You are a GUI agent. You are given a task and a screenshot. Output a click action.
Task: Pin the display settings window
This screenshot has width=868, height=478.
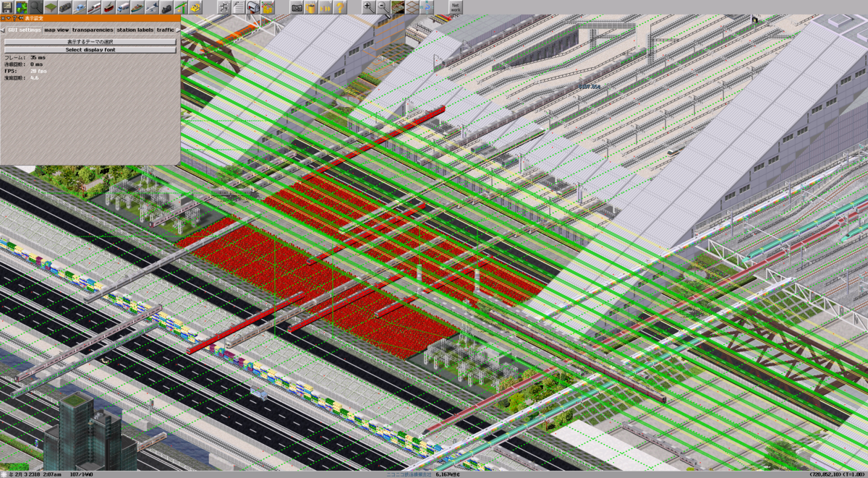pos(20,18)
